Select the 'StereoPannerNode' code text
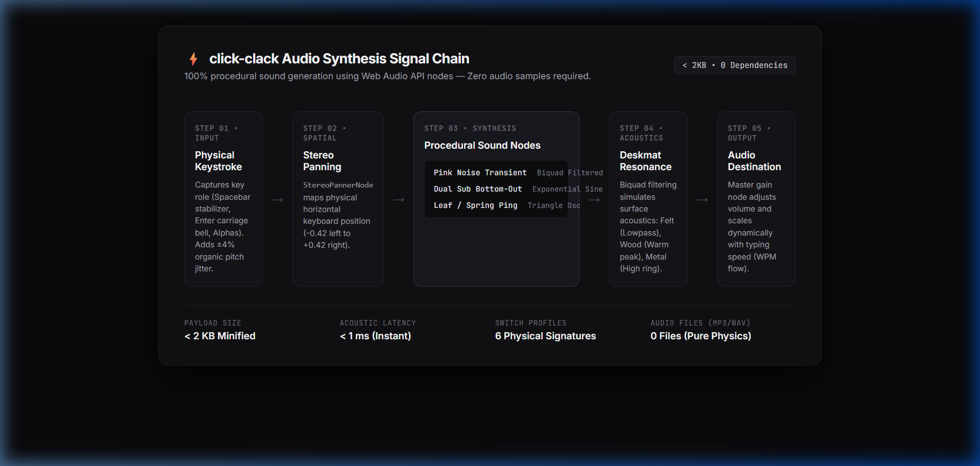 tap(338, 185)
